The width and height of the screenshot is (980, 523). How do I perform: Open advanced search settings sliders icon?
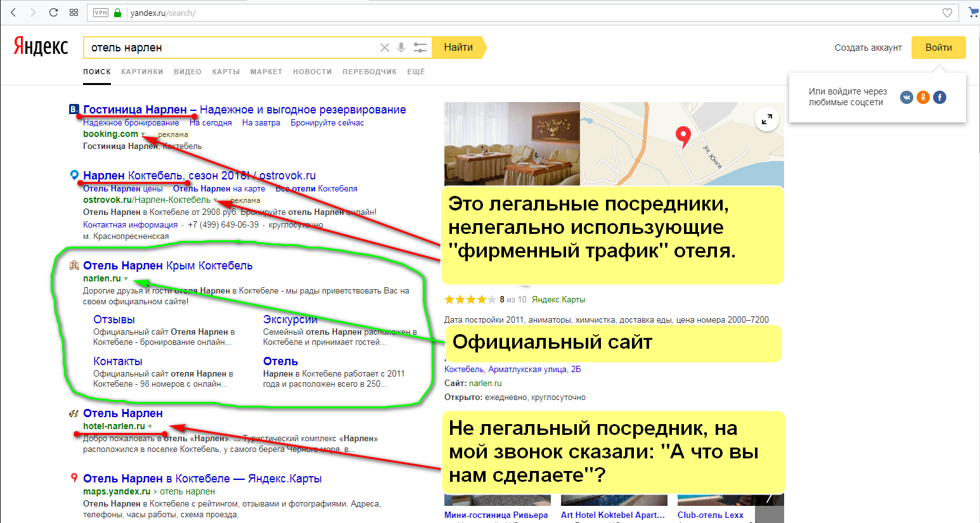click(x=420, y=48)
